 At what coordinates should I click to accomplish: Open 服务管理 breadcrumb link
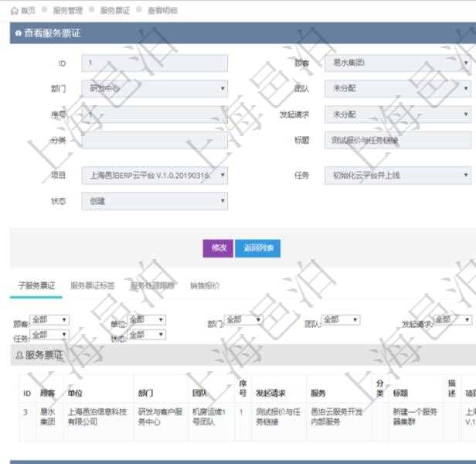(68, 11)
